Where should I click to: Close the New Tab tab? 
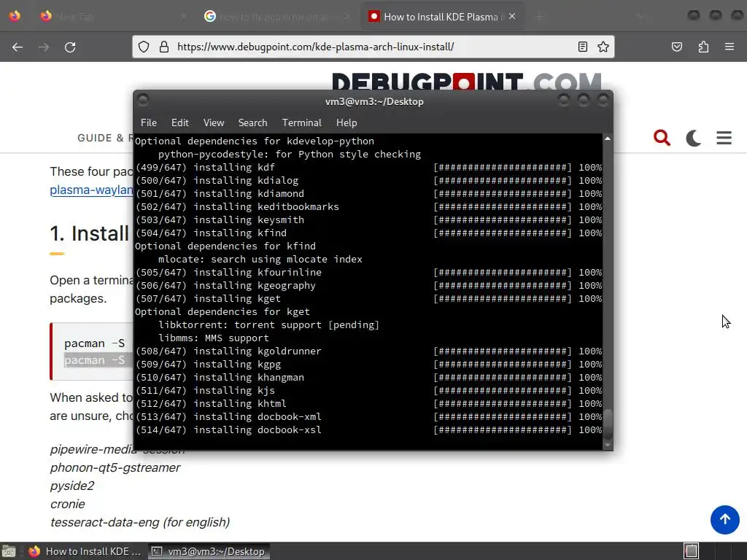[184, 16]
